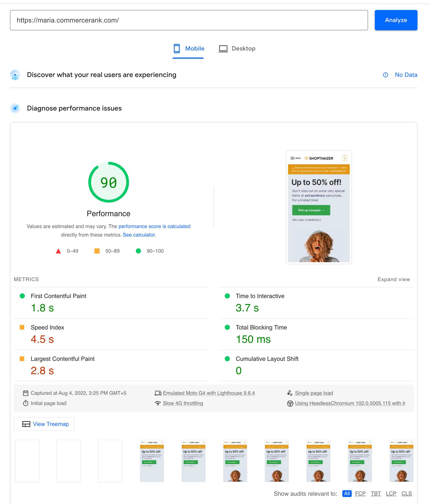Click the Cumulative Layout Shift label
Screen dimensions: 430x504
(x=267, y=359)
